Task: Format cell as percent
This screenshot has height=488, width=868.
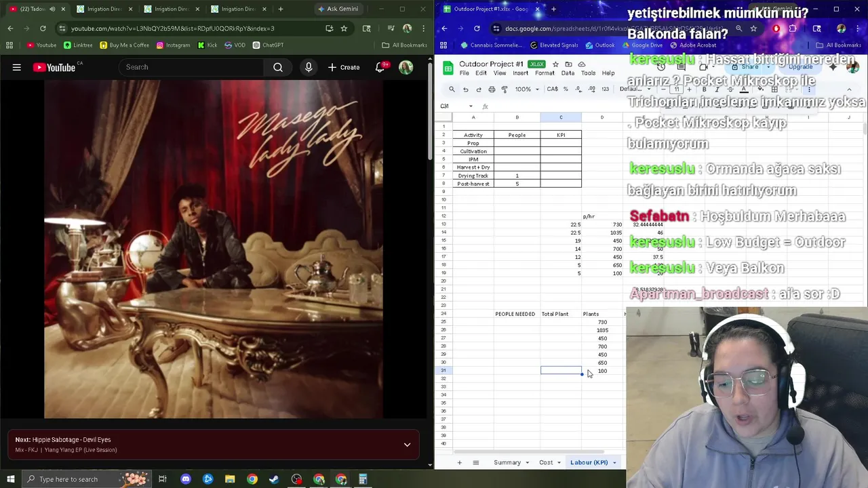Action: pyautogui.click(x=566, y=89)
